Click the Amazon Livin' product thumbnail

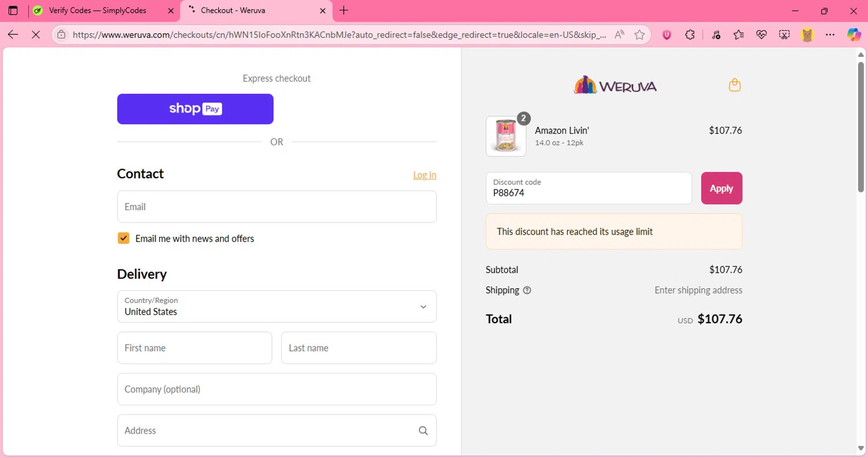(506, 136)
